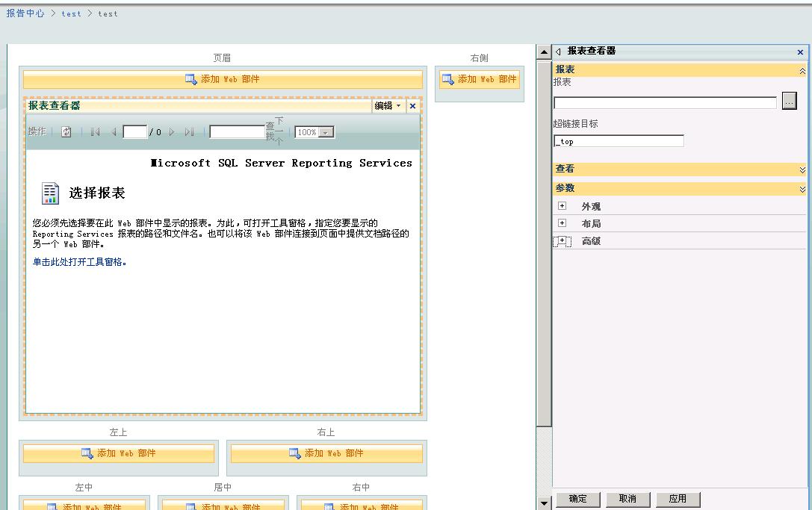Screen dimensions: 812x510
Task: Expand the 高级 category
Action: point(562,240)
